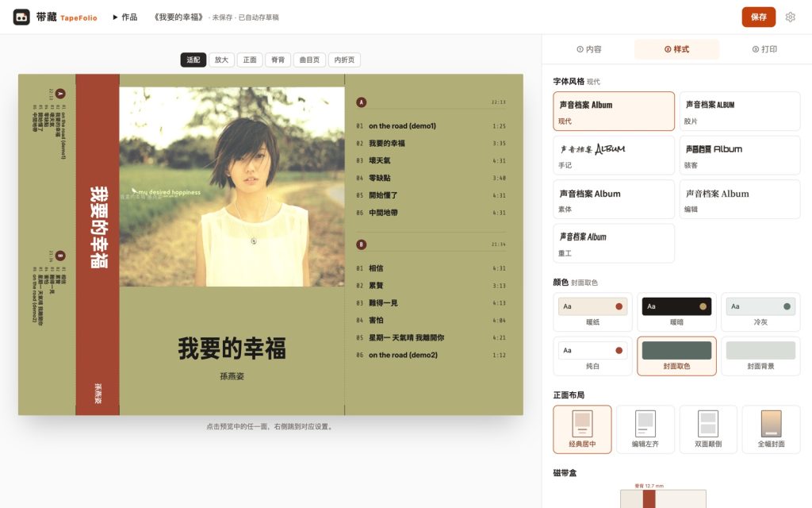Select the 编辑左齐 layout icon
The width and height of the screenshot is (812, 508).
(645, 429)
